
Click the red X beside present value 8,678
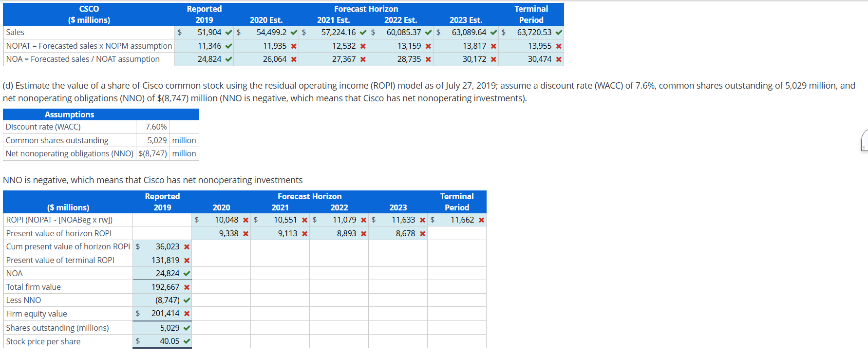tap(423, 234)
